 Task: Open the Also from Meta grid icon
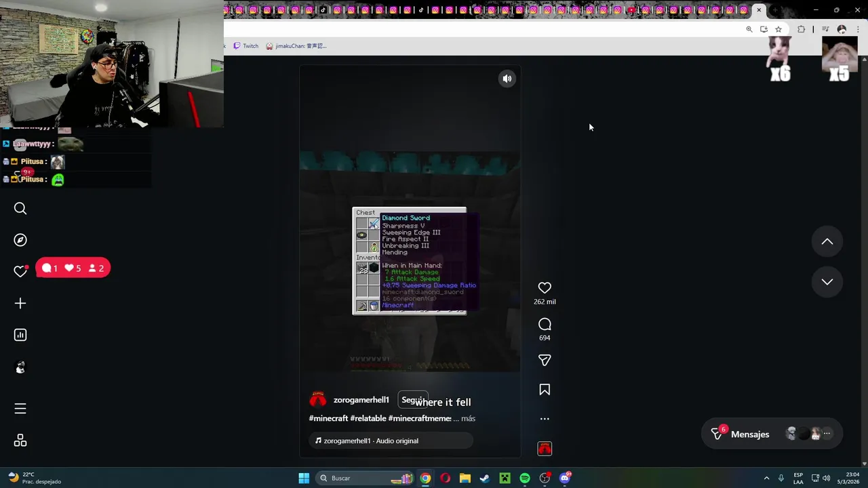click(20, 441)
